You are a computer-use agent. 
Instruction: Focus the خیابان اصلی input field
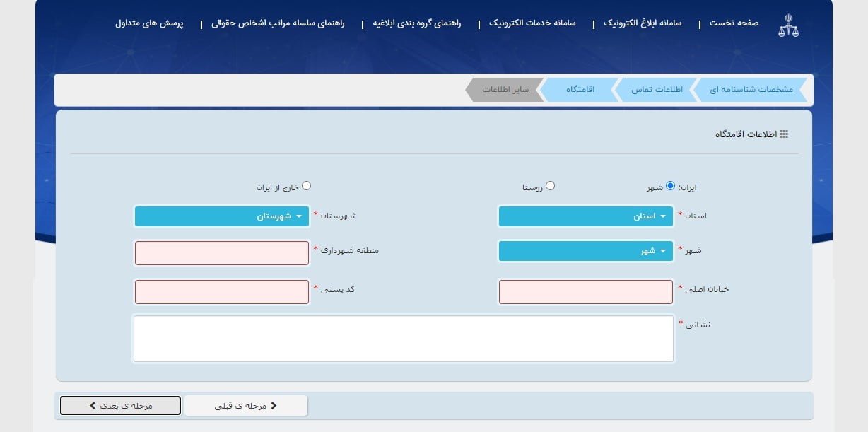coord(586,292)
